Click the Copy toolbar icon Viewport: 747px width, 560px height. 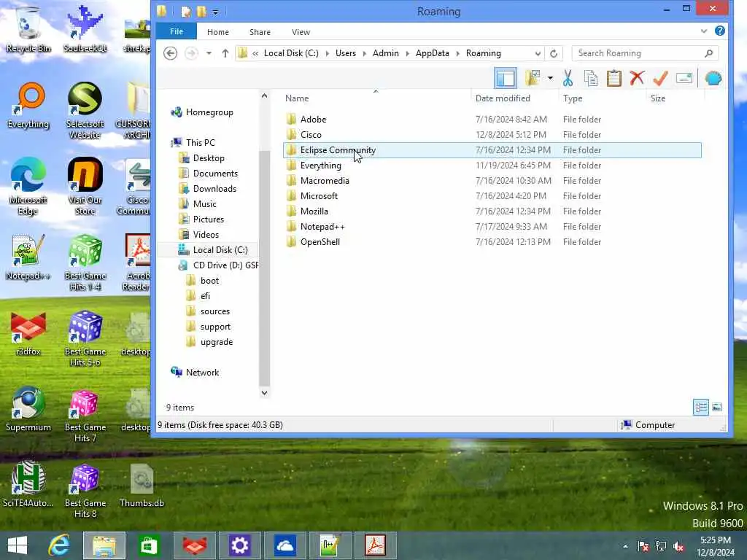591,78
